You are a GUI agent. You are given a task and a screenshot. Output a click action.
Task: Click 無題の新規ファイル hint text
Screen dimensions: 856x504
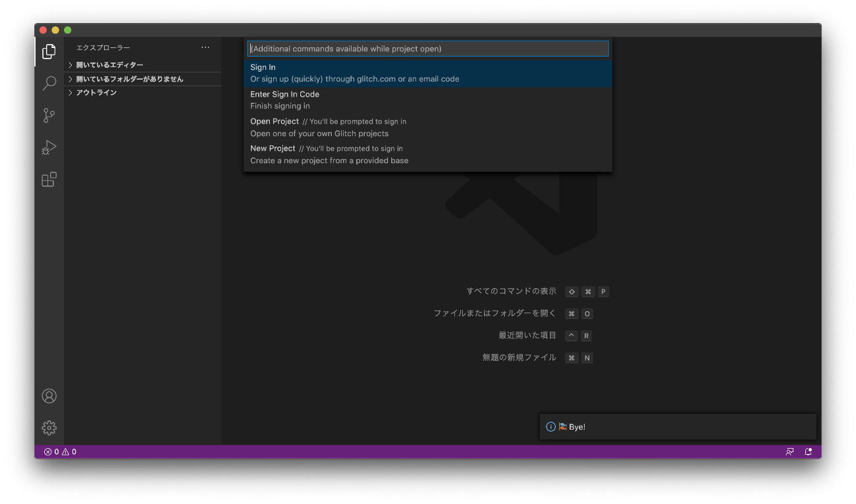(x=520, y=358)
